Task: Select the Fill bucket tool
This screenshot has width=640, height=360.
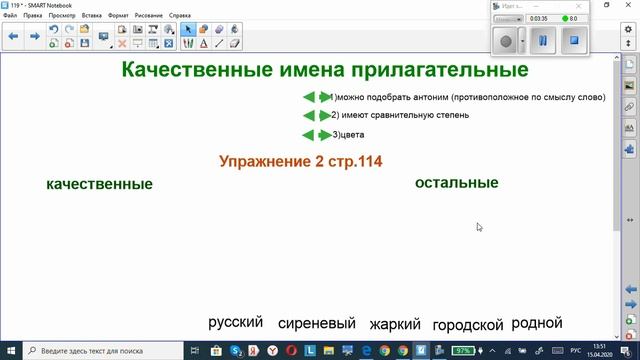Action: coord(234,29)
